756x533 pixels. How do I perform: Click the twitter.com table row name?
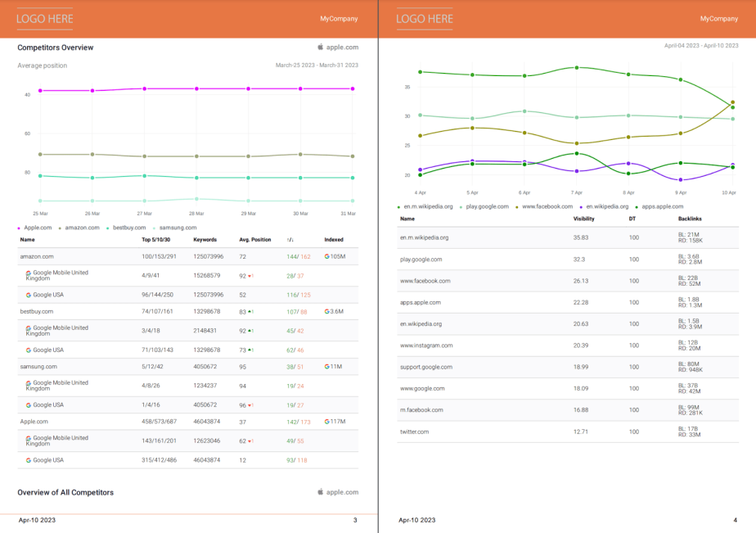point(414,431)
